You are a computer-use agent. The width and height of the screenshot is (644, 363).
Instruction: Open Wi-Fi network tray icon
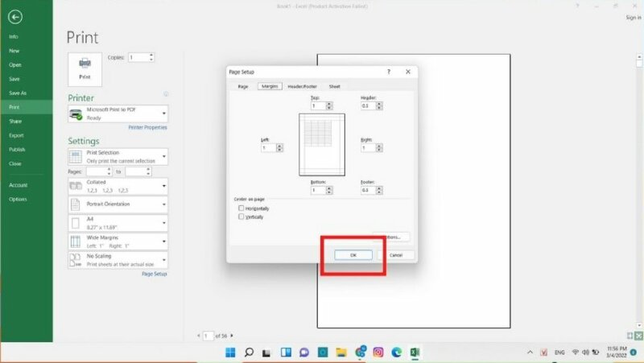tap(576, 353)
